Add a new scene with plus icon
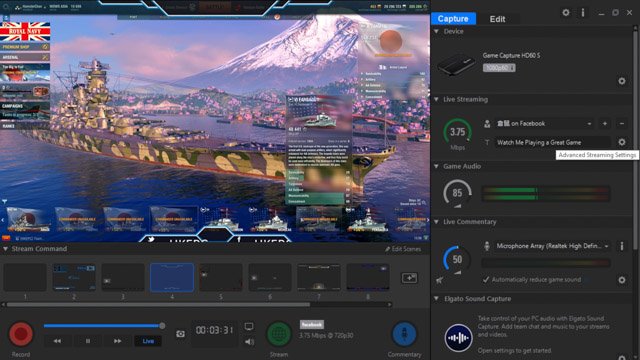 tap(409, 278)
